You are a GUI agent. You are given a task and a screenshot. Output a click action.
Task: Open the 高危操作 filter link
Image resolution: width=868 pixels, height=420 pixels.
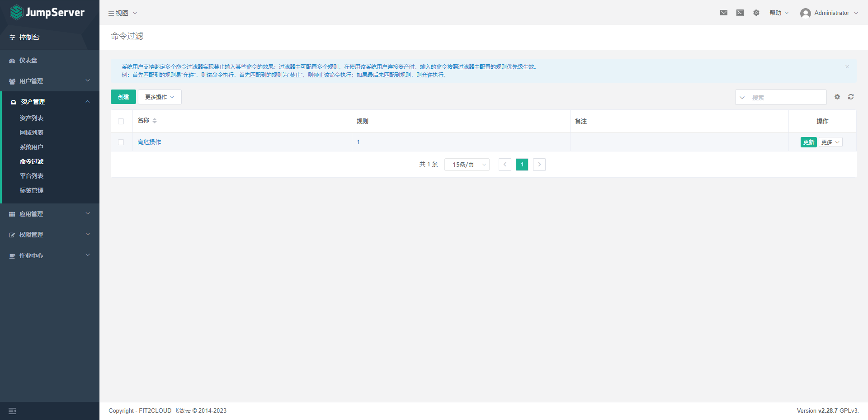click(x=149, y=142)
